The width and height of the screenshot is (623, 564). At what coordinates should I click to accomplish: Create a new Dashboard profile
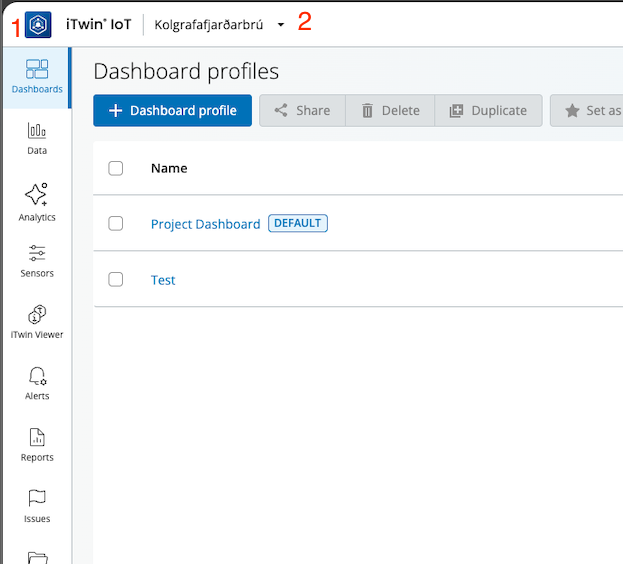pyautogui.click(x=172, y=110)
